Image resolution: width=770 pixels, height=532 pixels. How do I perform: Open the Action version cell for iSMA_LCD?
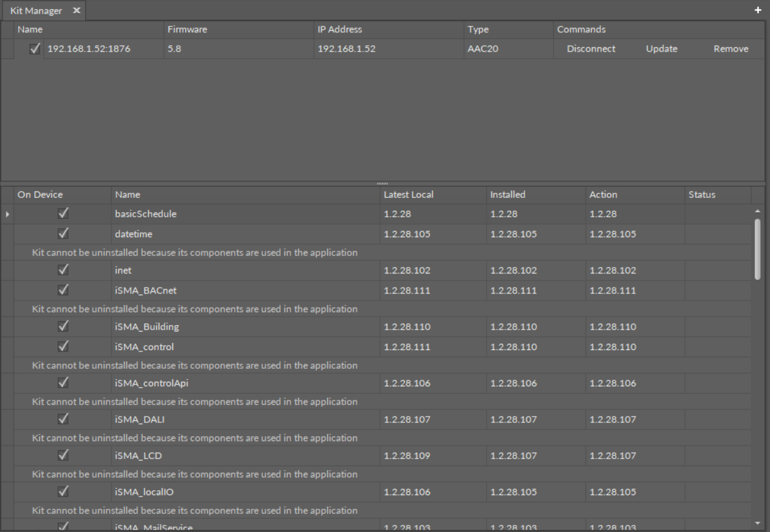tap(613, 456)
